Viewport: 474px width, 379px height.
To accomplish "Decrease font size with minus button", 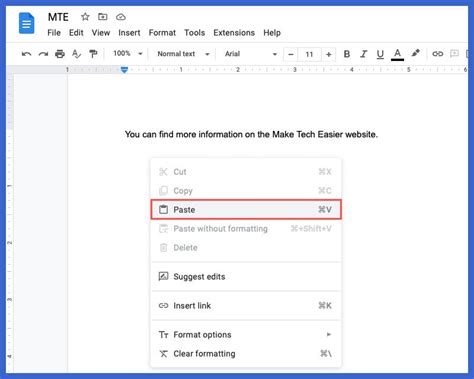I will coord(291,54).
